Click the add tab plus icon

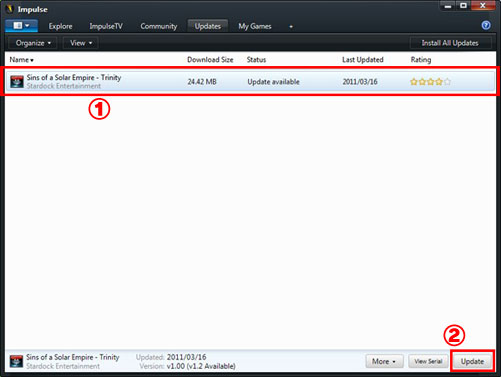pyautogui.click(x=291, y=27)
